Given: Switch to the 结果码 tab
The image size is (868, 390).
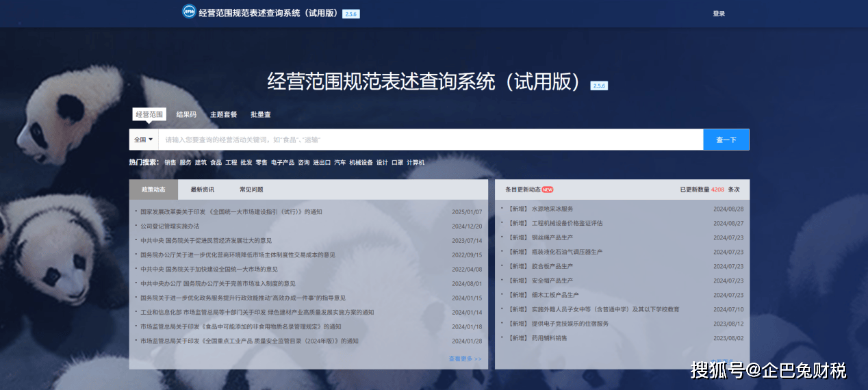Looking at the screenshot, I should coord(186,114).
